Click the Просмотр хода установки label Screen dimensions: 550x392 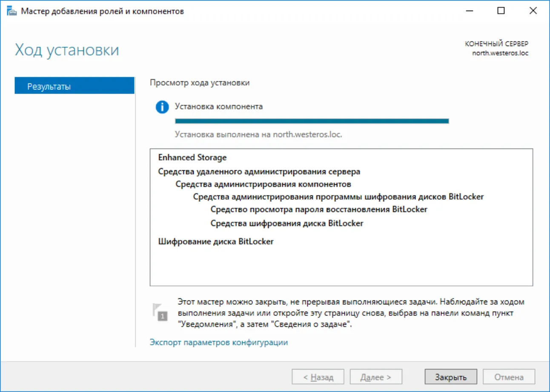[200, 83]
